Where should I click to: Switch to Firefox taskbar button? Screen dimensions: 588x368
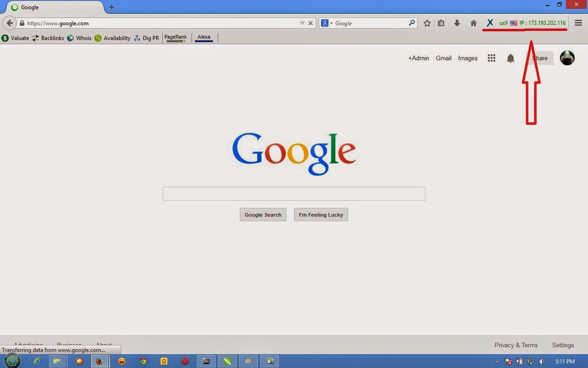tap(99, 361)
